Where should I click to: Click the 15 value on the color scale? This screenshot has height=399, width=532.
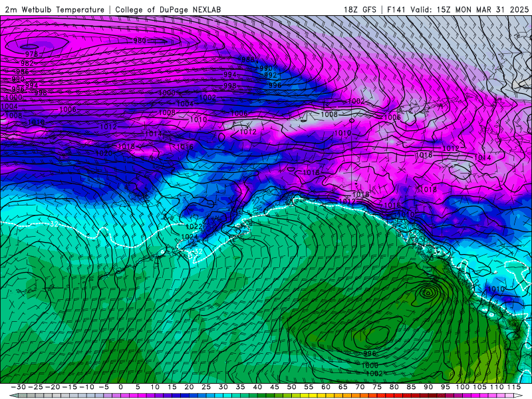tap(172, 387)
